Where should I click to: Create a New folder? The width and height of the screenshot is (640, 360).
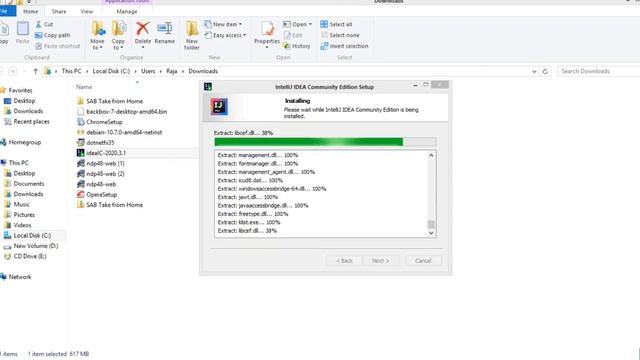coord(191,36)
